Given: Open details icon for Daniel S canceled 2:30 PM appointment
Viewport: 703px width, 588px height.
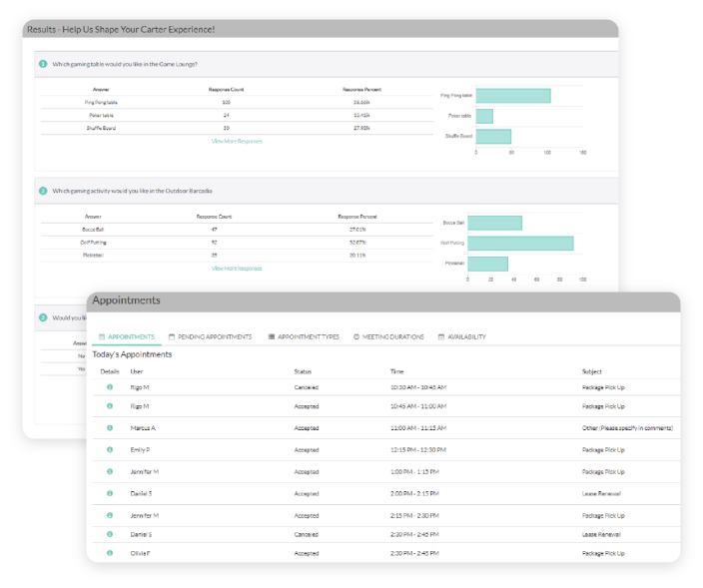Looking at the screenshot, I should [x=110, y=534].
